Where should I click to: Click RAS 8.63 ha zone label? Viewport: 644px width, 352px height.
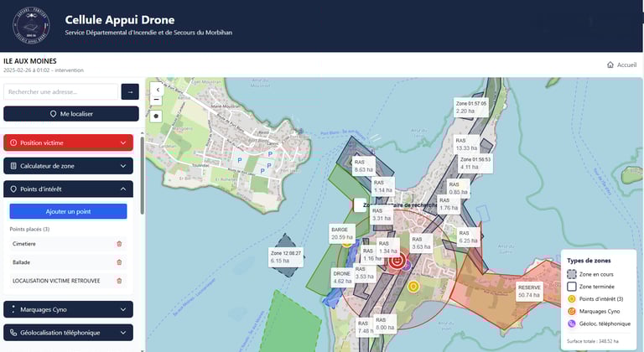point(363,166)
